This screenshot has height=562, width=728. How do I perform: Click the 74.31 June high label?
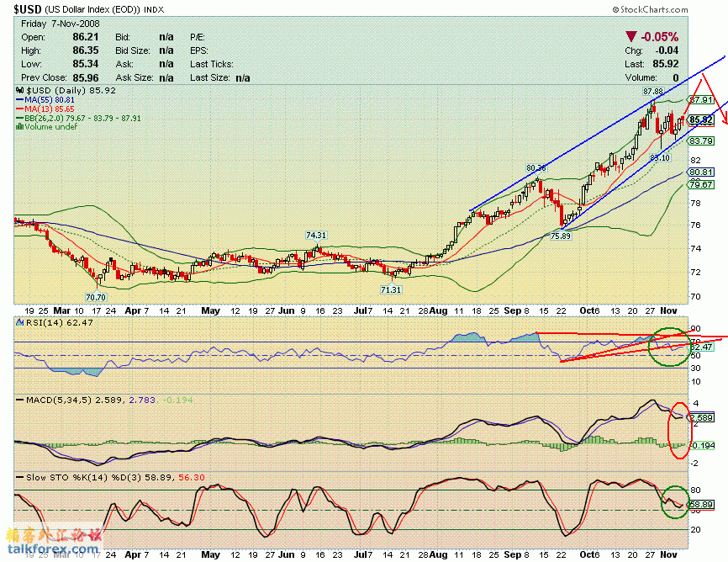tap(316, 236)
